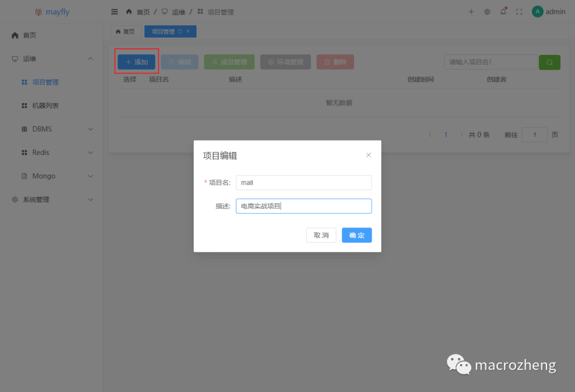The height and width of the screenshot is (392, 575).
Task: Click the admin user avatar
Action: 538,12
